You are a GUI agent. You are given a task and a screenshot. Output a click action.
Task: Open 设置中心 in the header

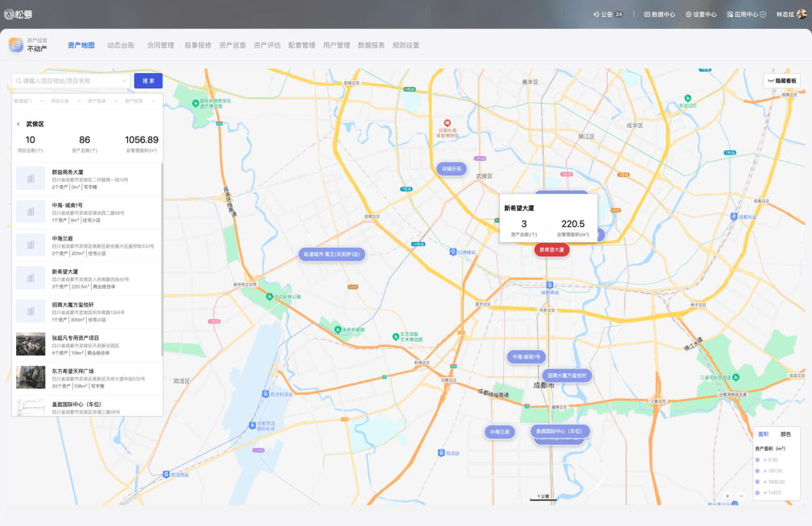pos(701,14)
